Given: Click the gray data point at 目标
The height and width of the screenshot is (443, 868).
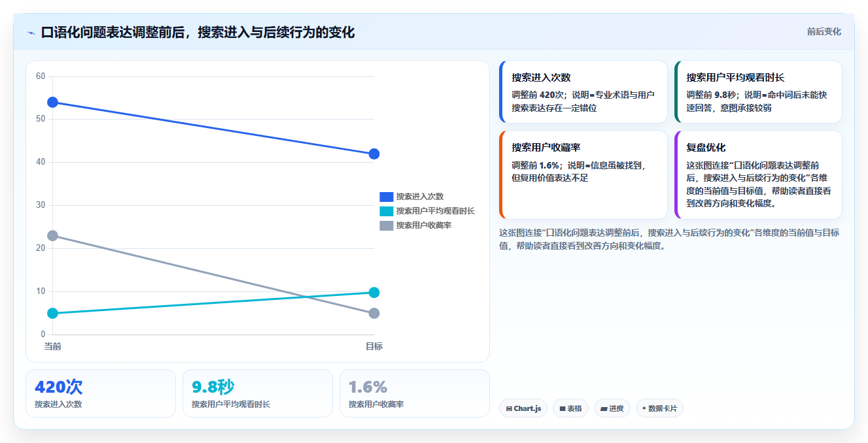Looking at the screenshot, I should 374,313.
